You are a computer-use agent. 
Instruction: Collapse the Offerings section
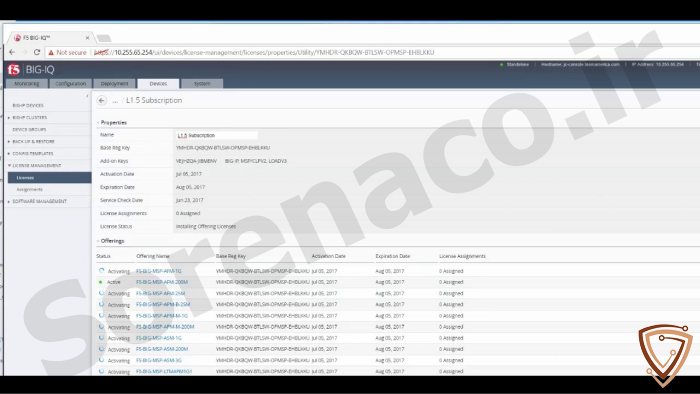click(98, 241)
